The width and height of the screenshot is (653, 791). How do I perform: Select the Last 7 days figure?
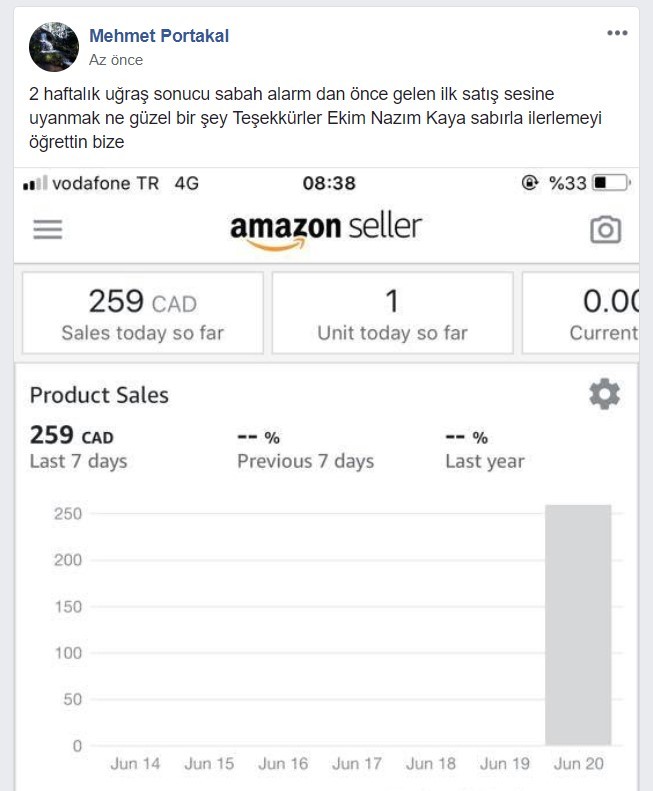[x=78, y=447]
